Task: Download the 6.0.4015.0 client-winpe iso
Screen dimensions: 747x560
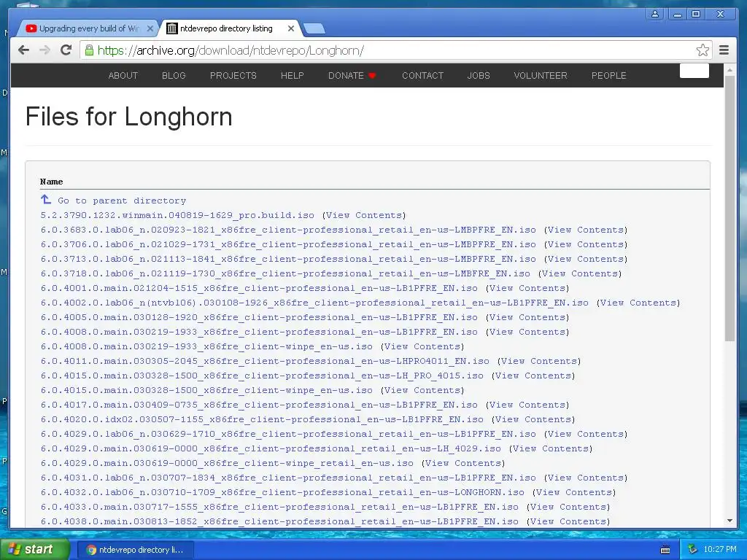Action: click(206, 391)
